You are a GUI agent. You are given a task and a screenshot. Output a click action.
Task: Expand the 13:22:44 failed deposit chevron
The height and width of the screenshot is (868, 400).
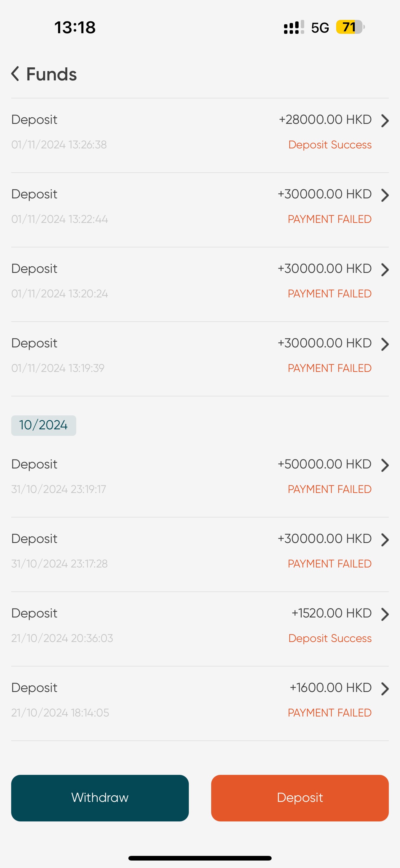pos(385,195)
